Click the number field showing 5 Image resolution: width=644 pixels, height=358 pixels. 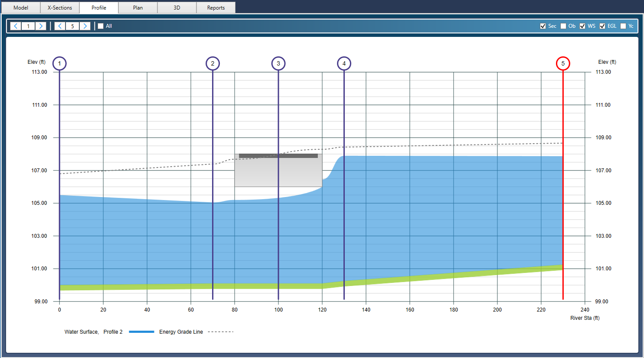(x=72, y=26)
